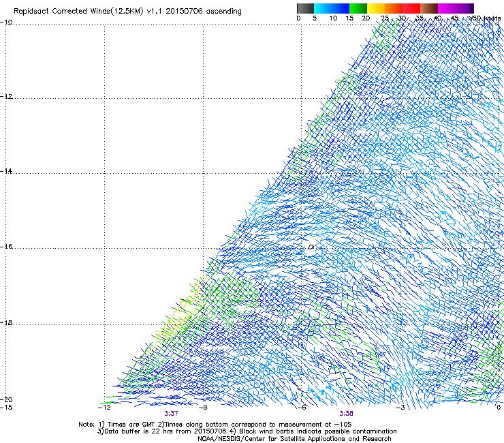This screenshot has width=504, height=443.
Task: Click the '-18' latitude axis label
Action: click(6, 322)
